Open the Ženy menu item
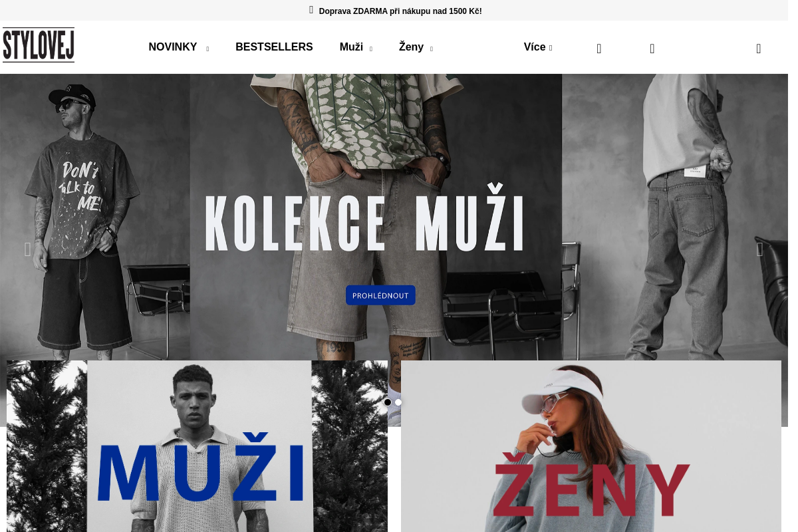 (x=411, y=47)
